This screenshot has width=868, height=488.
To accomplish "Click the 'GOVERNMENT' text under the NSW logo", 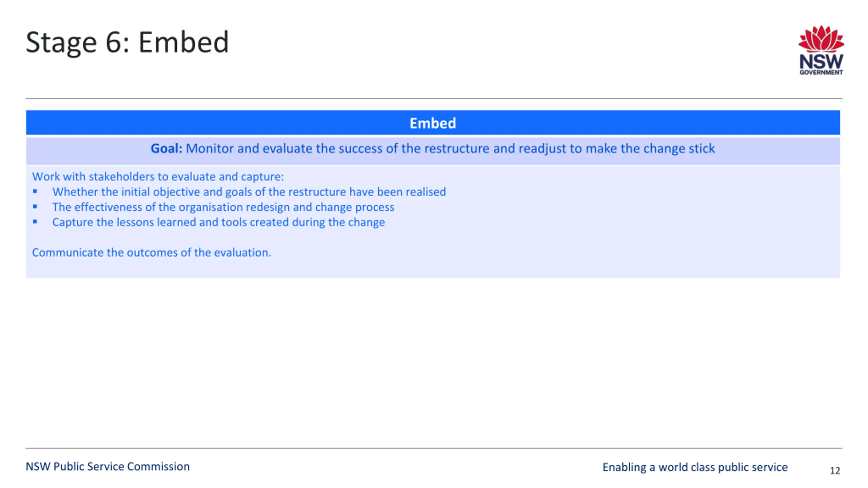I will click(x=821, y=72).
